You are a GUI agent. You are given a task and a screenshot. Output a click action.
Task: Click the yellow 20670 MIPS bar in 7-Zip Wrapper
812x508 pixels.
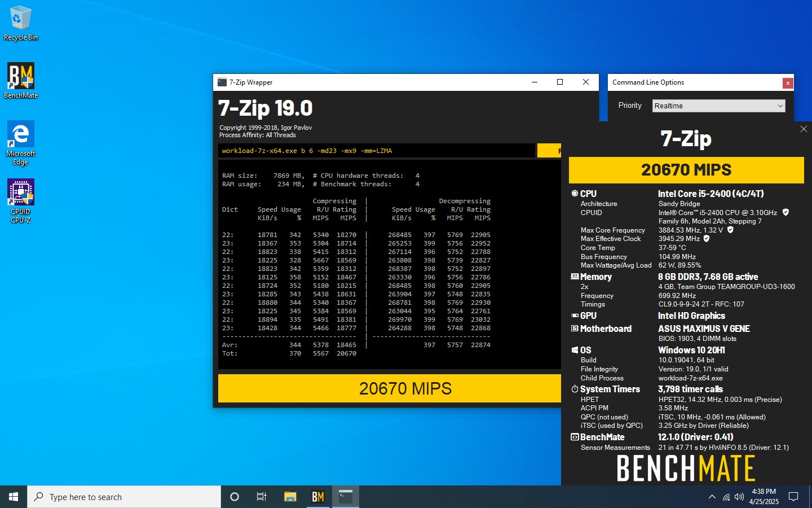coord(390,388)
